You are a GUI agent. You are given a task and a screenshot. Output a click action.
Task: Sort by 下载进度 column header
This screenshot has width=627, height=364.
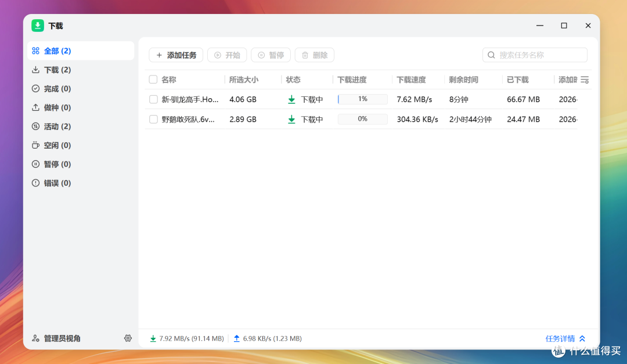coord(352,80)
